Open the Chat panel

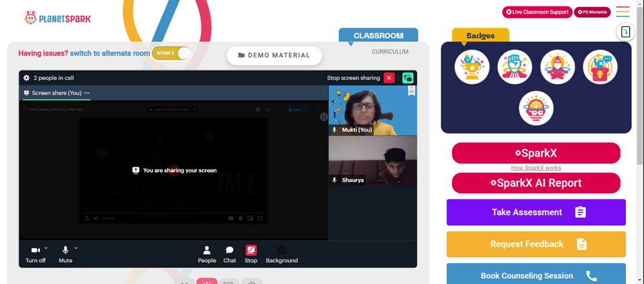coord(230,254)
